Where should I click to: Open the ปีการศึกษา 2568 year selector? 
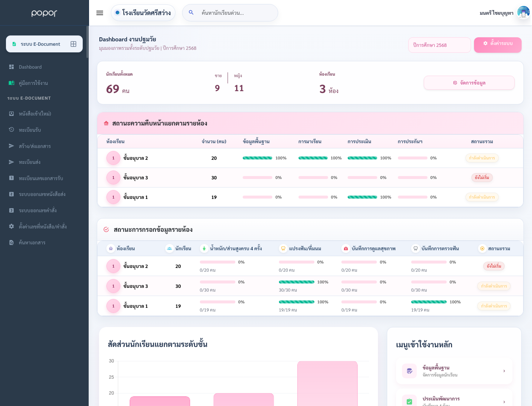coord(440,45)
